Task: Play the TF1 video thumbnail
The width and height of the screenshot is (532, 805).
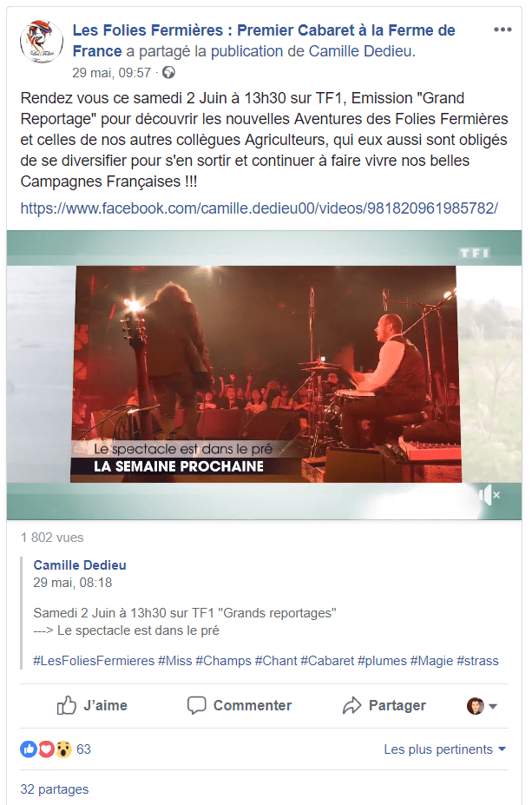Action: [x=264, y=375]
